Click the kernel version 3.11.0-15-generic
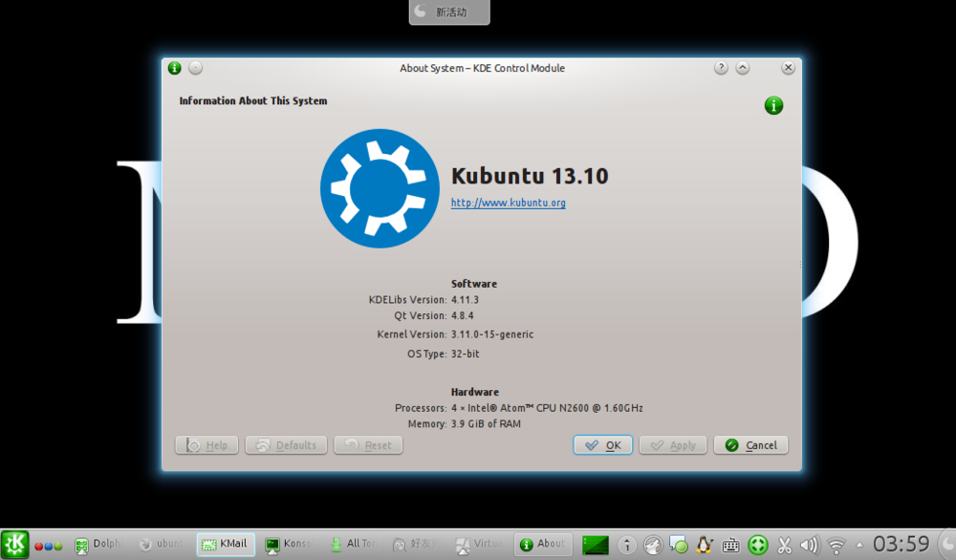The width and height of the screenshot is (956, 560). [x=492, y=334]
